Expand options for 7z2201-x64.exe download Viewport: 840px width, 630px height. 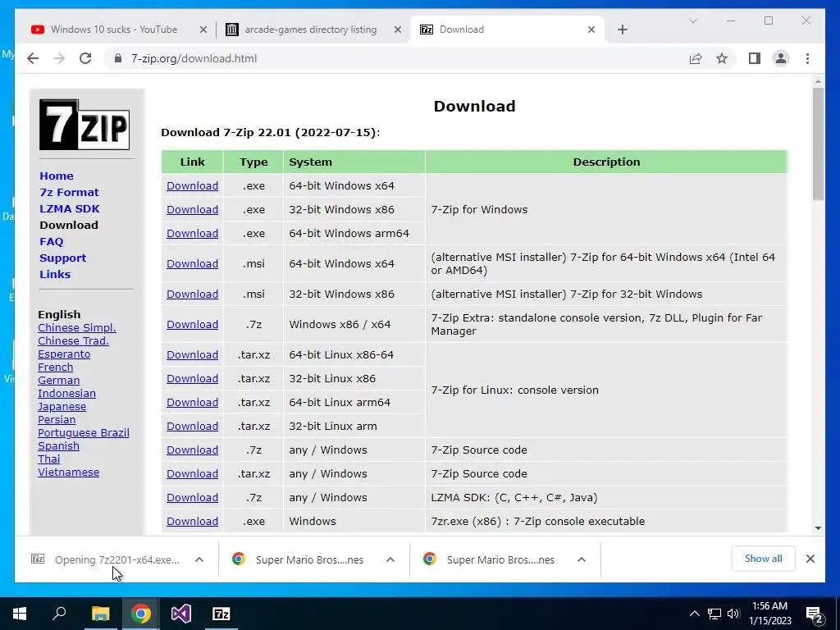[199, 559]
